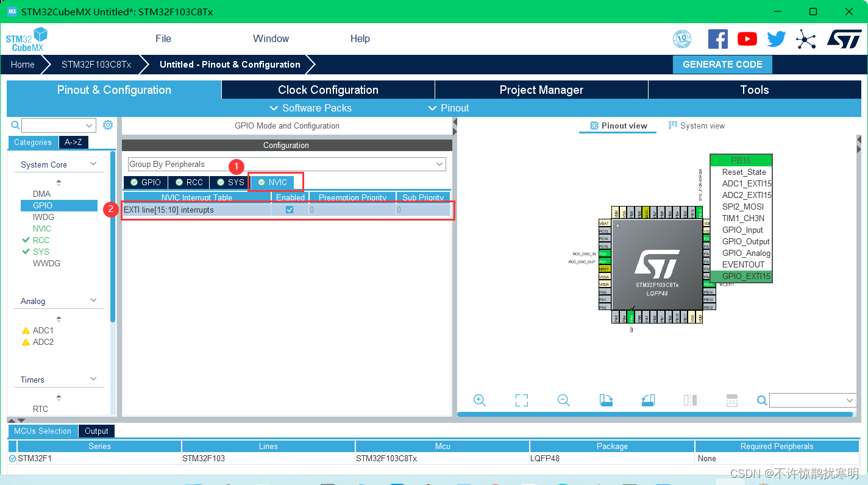Image resolution: width=868 pixels, height=485 pixels.
Task: Select the Zoom Out magnifier icon
Action: (x=563, y=400)
